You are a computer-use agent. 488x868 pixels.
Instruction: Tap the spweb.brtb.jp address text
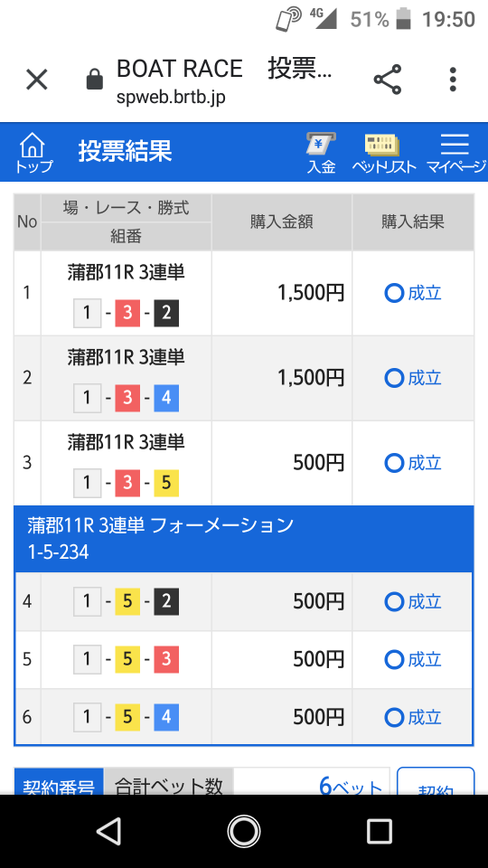pos(171,98)
